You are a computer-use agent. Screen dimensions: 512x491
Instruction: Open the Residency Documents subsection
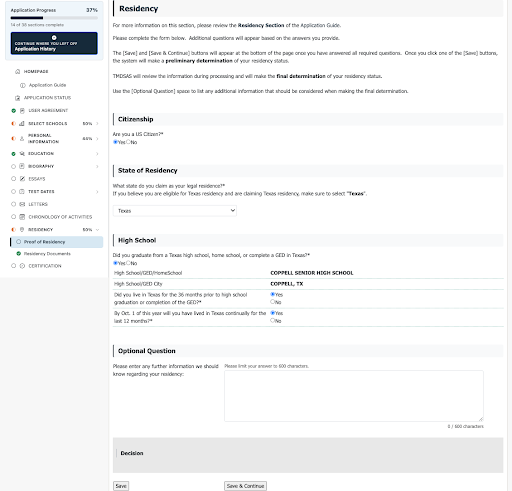coord(47,254)
